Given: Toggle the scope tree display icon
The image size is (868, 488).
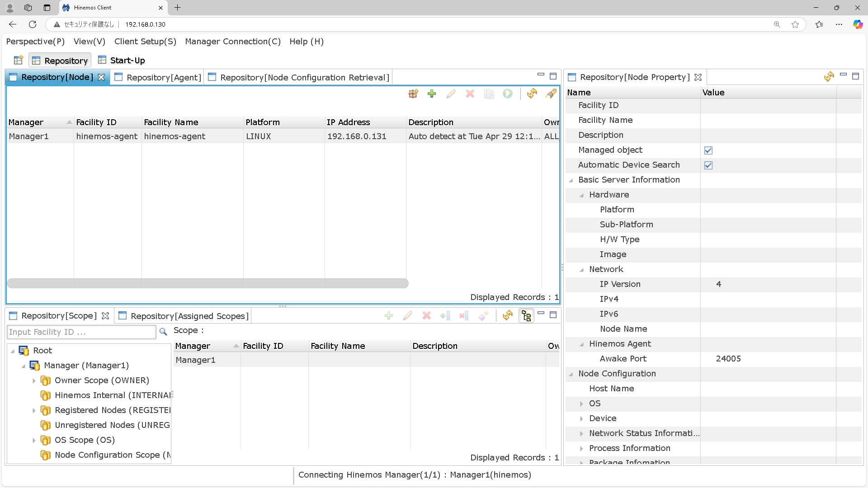Looking at the screenshot, I should (x=526, y=315).
